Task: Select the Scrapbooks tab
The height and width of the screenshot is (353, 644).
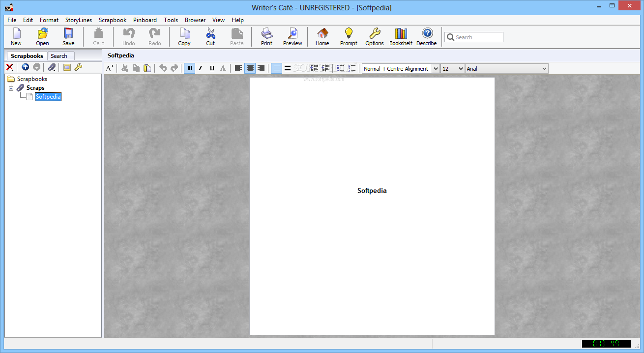Action: pyautogui.click(x=27, y=56)
